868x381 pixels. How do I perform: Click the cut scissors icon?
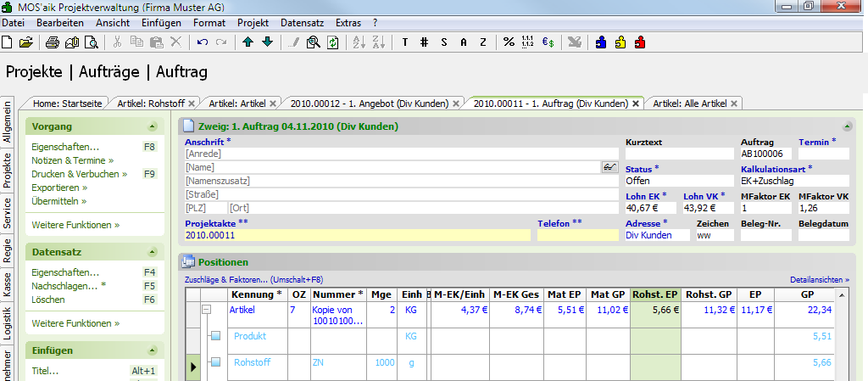click(117, 42)
